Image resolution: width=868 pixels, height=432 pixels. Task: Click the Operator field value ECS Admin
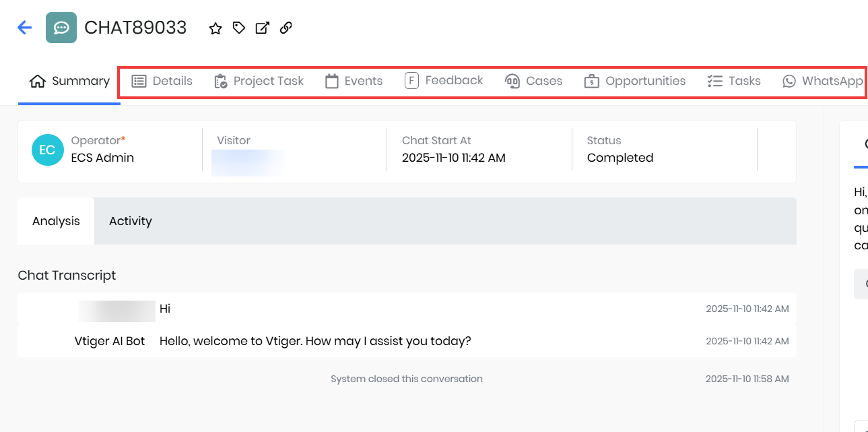coord(102,158)
